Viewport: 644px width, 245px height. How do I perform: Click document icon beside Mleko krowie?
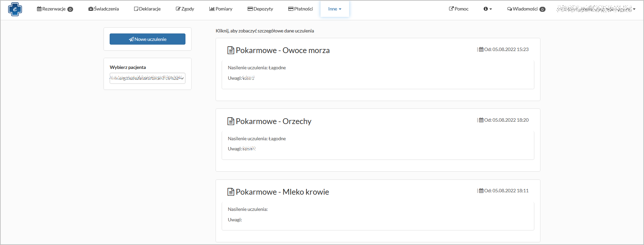[x=231, y=192]
